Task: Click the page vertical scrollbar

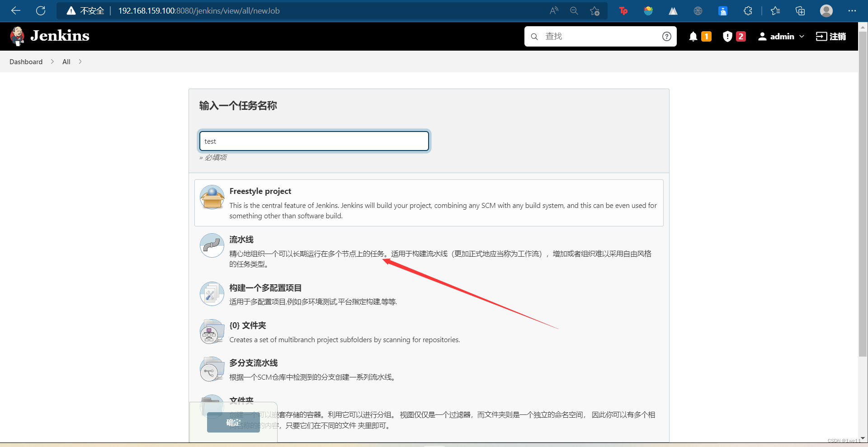Action: (x=863, y=194)
